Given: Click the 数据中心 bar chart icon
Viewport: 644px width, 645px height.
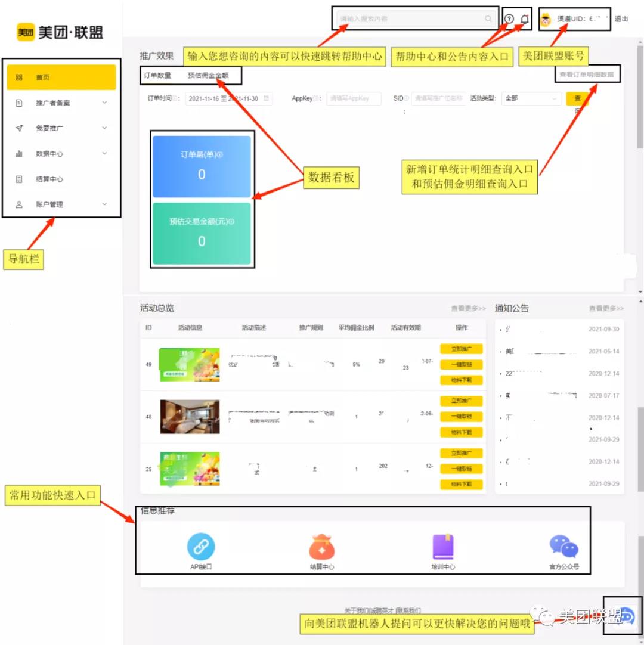Looking at the screenshot, I should (19, 154).
